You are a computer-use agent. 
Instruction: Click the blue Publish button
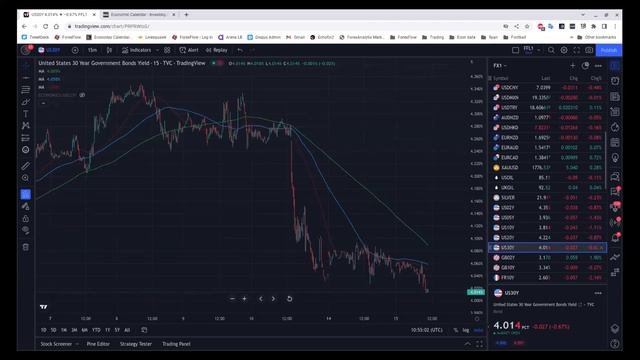[x=609, y=50]
